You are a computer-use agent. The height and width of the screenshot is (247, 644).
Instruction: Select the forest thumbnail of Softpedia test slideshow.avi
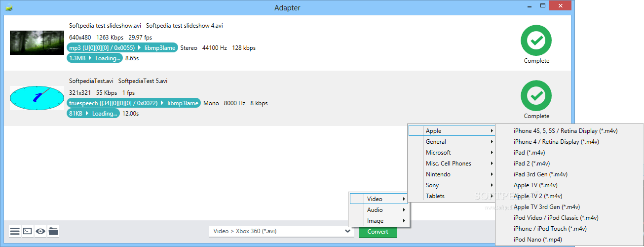[x=37, y=42]
